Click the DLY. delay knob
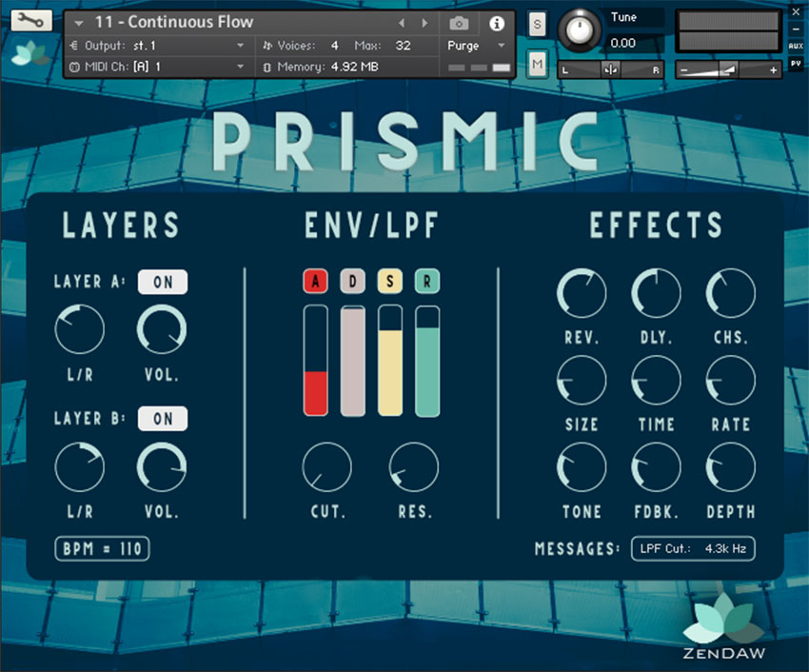Viewport: 809px width, 672px height. pyautogui.click(x=657, y=292)
